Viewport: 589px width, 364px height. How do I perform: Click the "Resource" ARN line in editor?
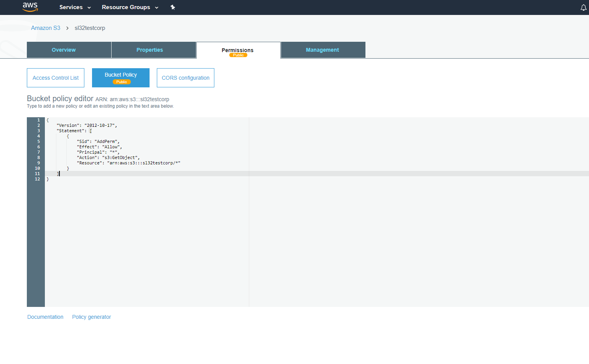pyautogui.click(x=128, y=163)
